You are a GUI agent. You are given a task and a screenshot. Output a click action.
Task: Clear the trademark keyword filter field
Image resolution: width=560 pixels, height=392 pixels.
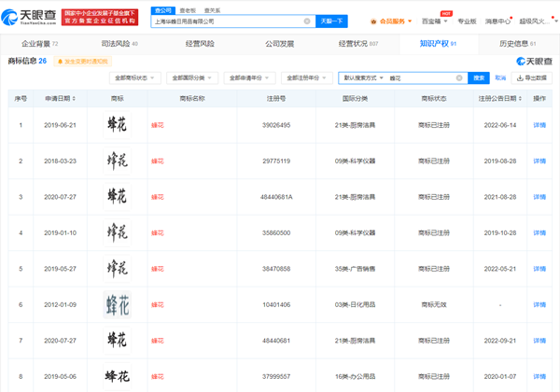[x=459, y=77]
